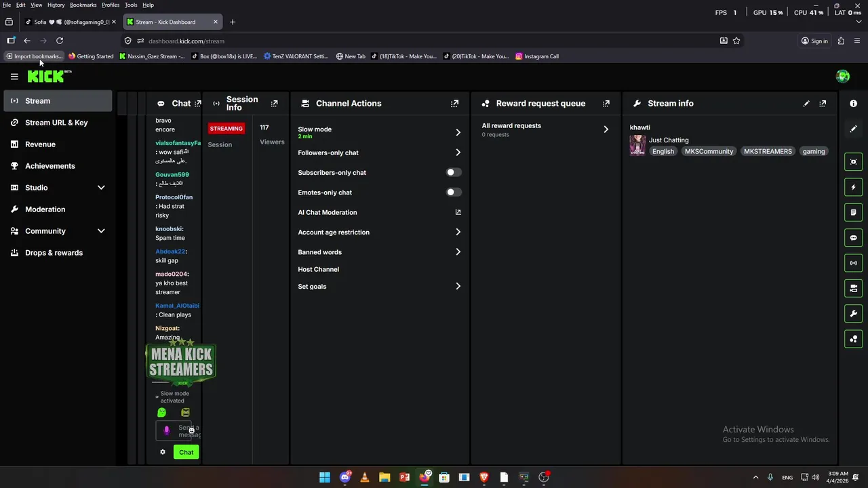Open VLC from the taskbar

365,477
